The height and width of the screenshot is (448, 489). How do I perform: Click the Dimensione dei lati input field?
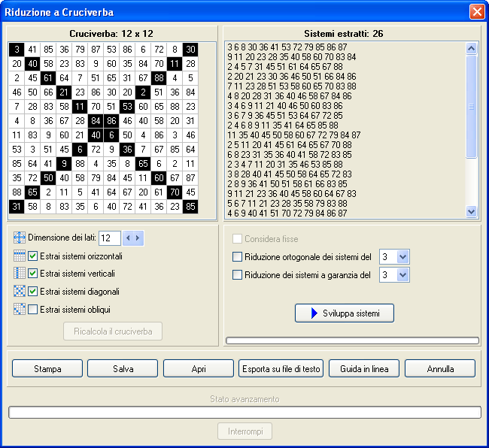pos(109,238)
